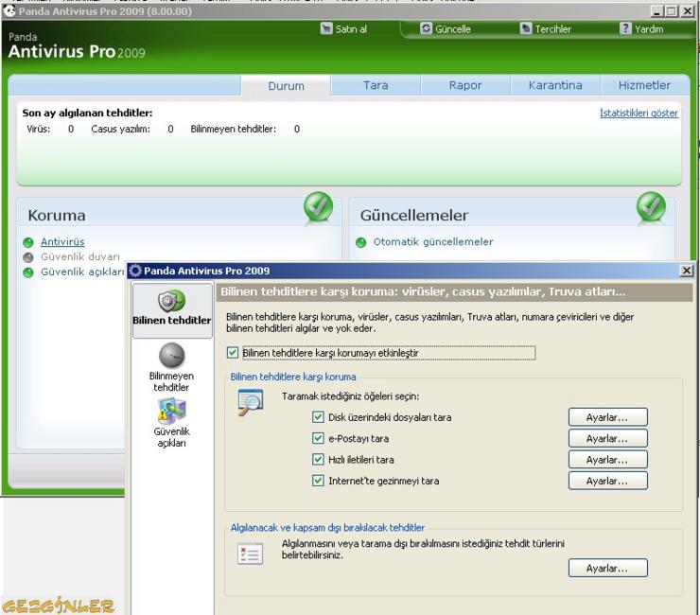Viewport: 700px width, 615px height.
Task: Open the Tara tab
Action: point(376,85)
